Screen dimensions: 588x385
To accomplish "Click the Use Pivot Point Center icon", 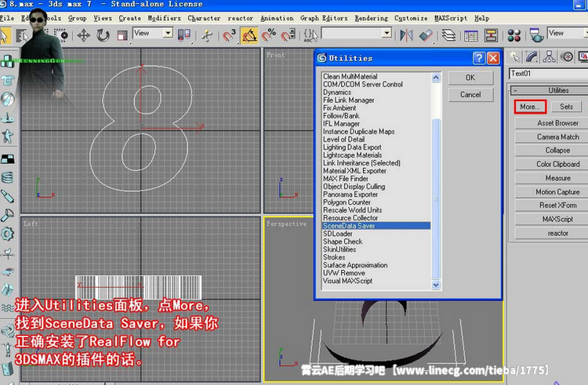I will pos(184,35).
